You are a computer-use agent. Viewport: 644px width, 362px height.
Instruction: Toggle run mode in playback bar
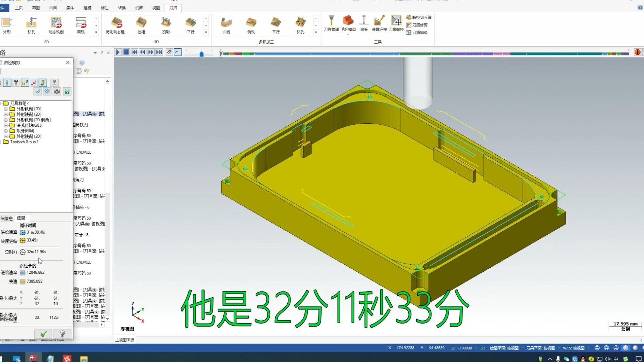(x=178, y=52)
